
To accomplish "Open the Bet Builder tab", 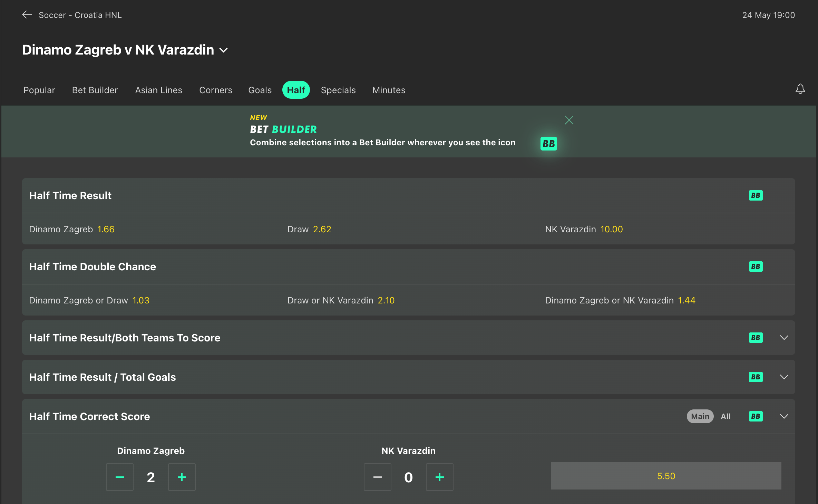I will coord(95,90).
